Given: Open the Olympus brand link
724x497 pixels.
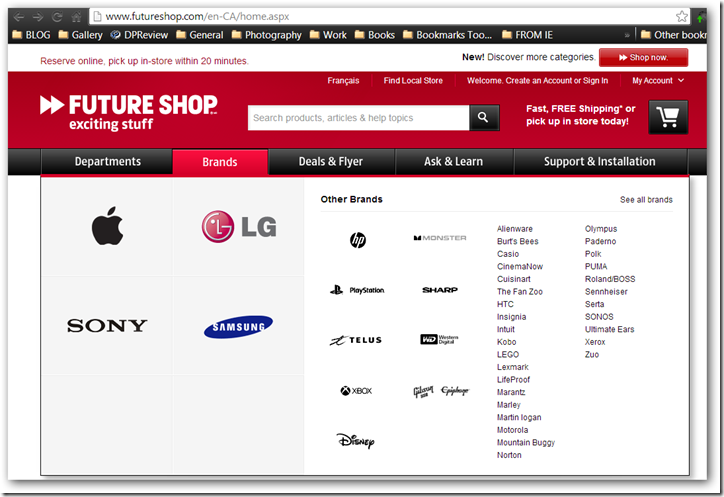Looking at the screenshot, I should tap(601, 229).
